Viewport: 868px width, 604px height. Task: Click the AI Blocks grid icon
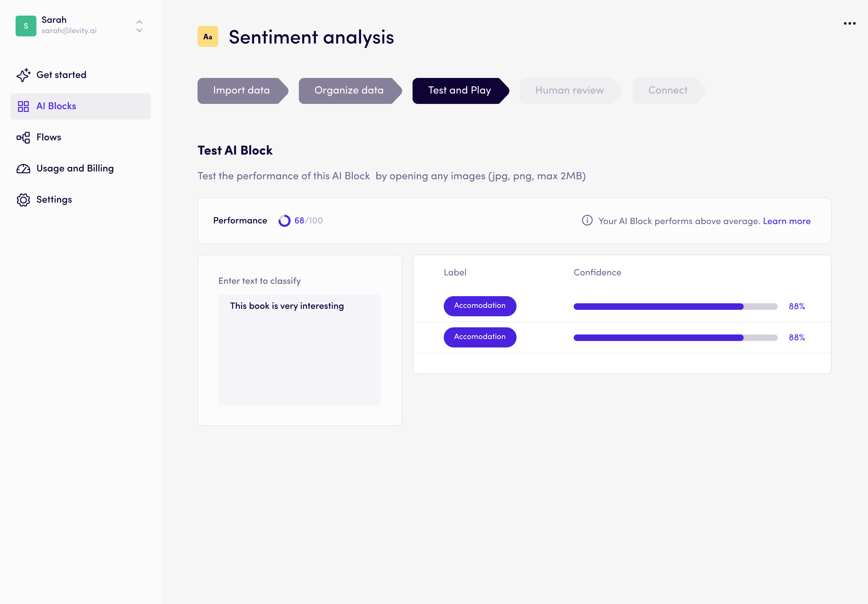click(x=23, y=106)
